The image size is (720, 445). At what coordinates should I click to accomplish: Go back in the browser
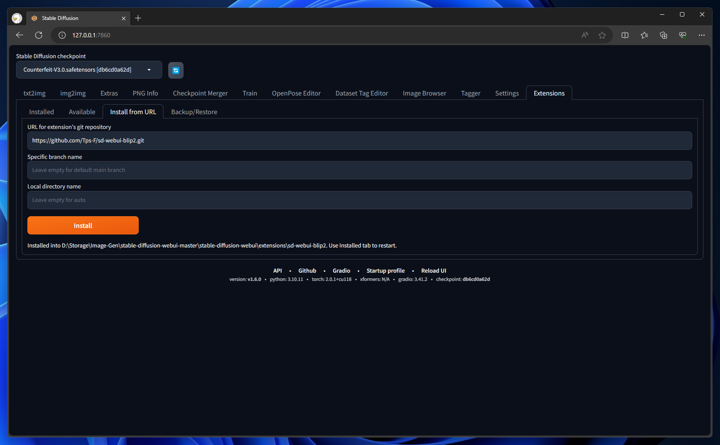pyautogui.click(x=19, y=35)
